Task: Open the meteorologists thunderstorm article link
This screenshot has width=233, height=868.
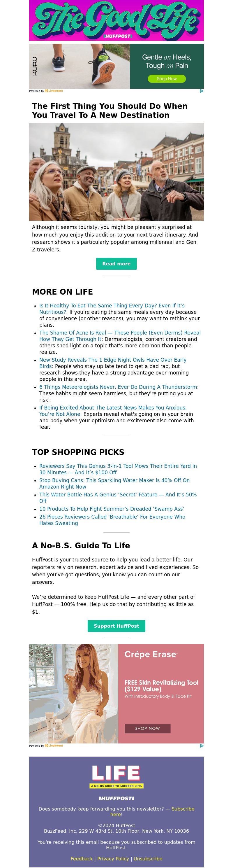Action: pyautogui.click(x=118, y=387)
